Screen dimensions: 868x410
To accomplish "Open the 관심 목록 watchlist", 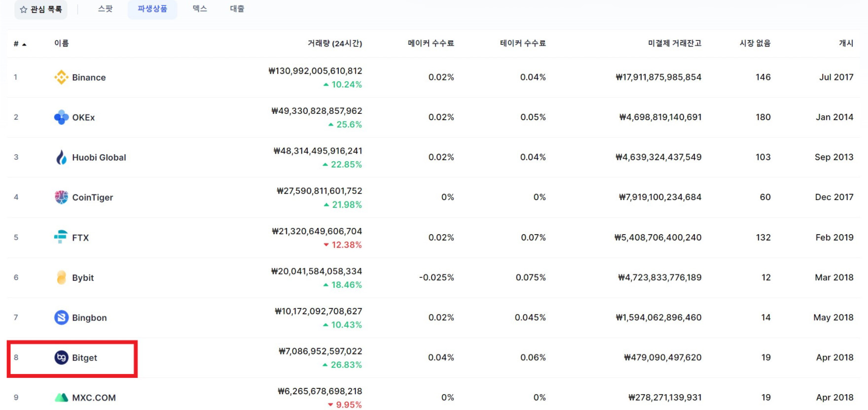I will pos(41,9).
